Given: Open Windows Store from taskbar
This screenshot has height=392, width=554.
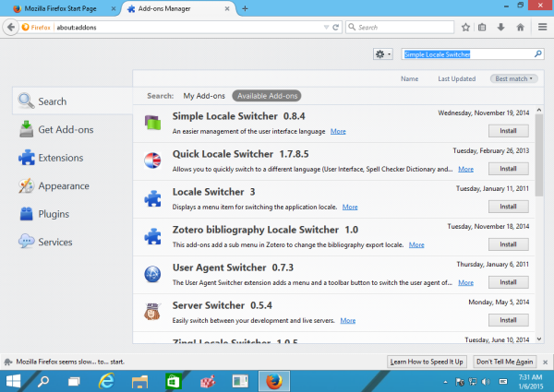Looking at the screenshot, I should point(174,382).
